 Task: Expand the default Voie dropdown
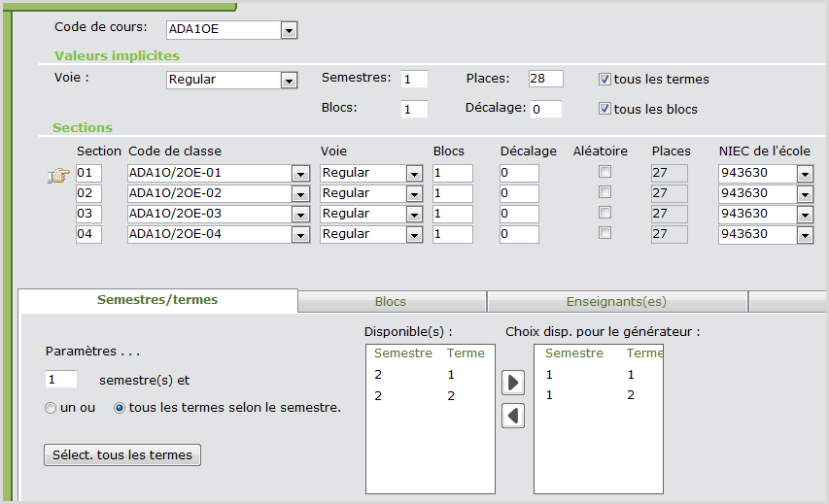pyautogui.click(x=289, y=81)
